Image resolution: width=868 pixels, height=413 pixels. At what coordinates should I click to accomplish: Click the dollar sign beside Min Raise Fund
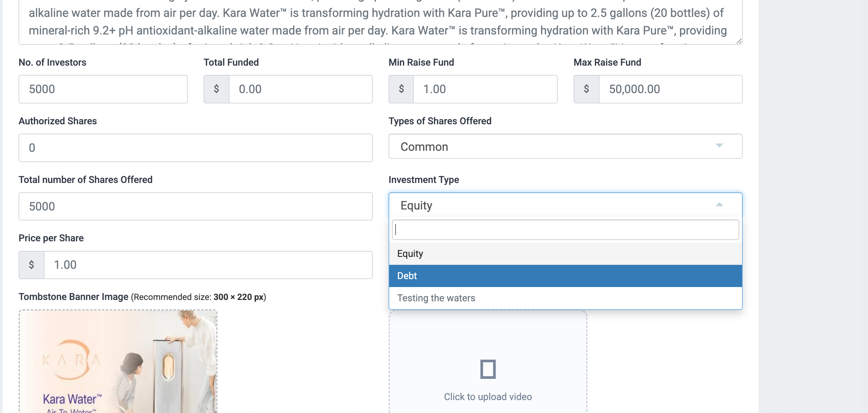(401, 89)
